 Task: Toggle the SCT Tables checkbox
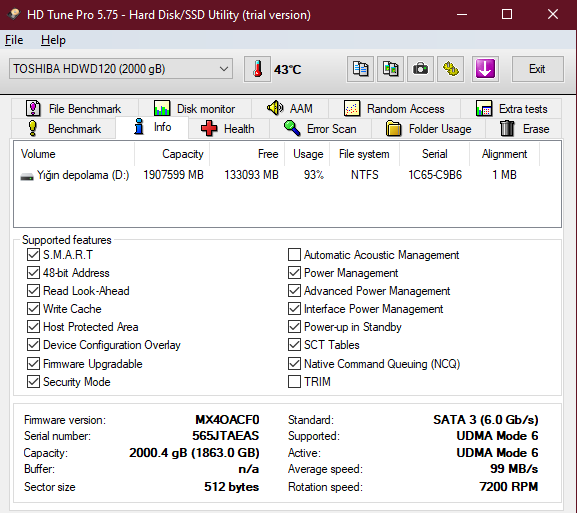point(294,345)
